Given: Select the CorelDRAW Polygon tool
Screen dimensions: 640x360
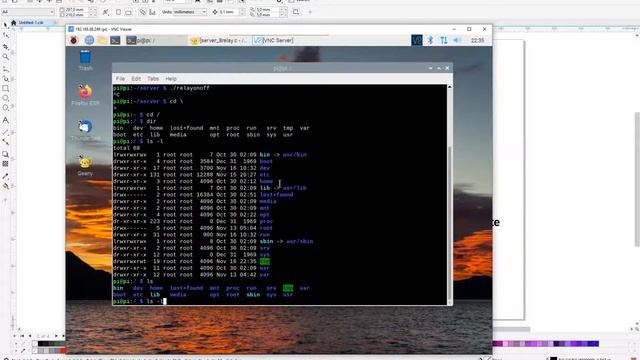Looking at the screenshot, I should [x=5, y=108].
